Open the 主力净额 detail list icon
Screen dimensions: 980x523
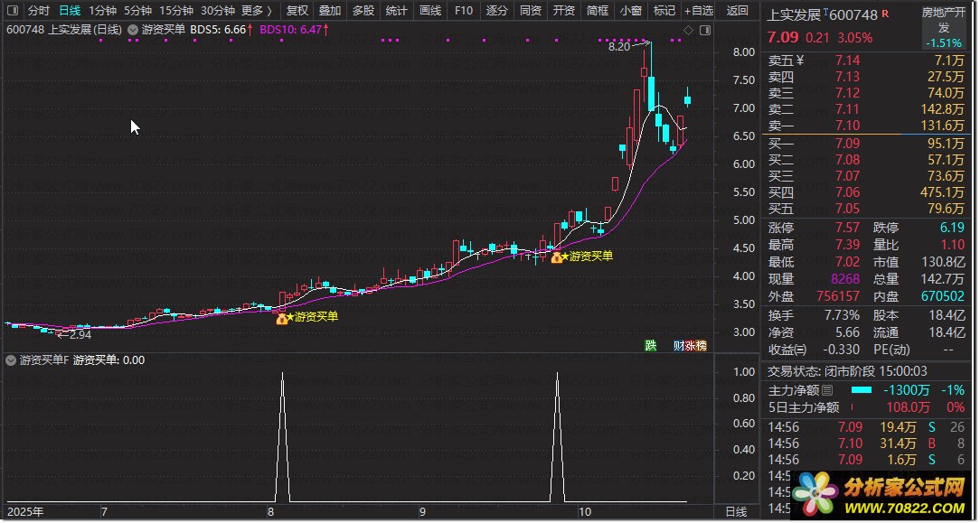(x=827, y=391)
